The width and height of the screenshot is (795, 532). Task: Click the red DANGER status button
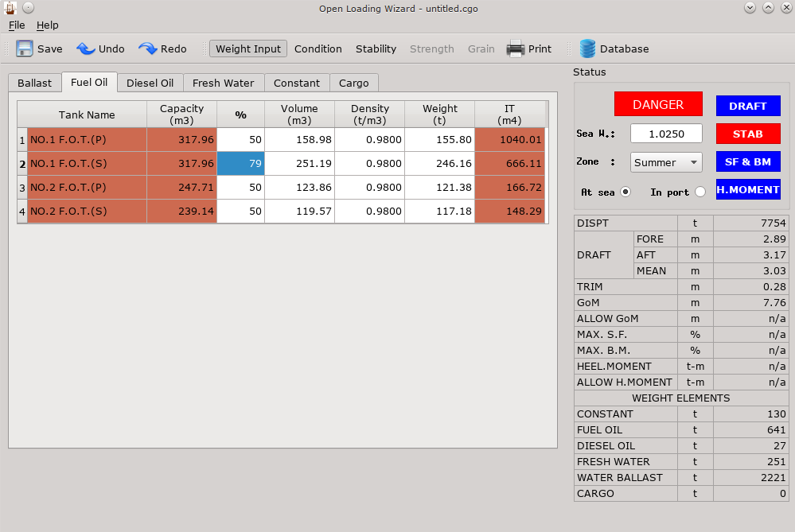pyautogui.click(x=658, y=104)
